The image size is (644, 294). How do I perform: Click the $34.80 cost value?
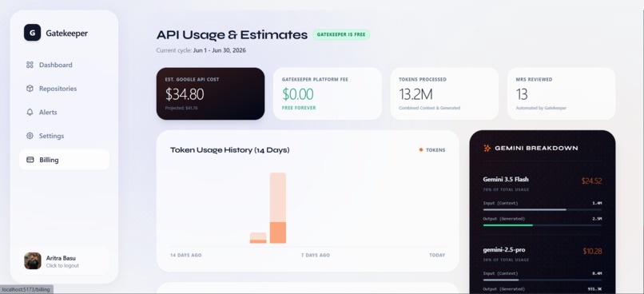[x=185, y=94]
